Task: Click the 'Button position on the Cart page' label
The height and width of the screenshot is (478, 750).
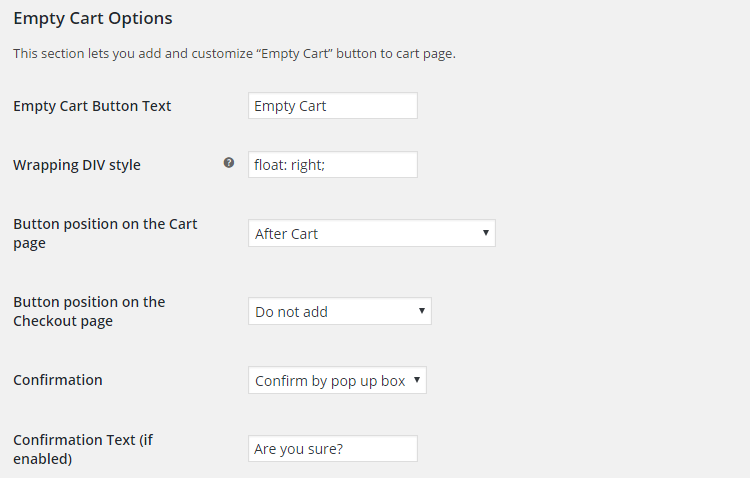Action: tap(105, 233)
